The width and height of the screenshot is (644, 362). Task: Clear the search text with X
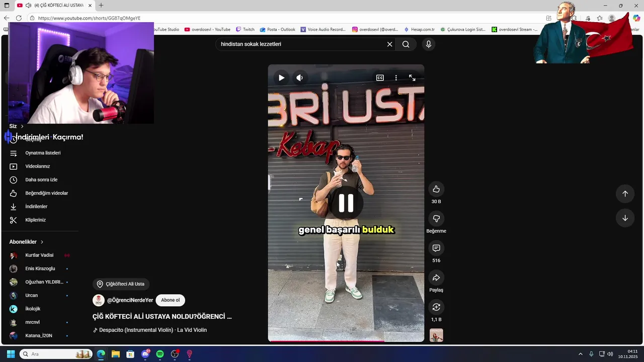(x=389, y=44)
